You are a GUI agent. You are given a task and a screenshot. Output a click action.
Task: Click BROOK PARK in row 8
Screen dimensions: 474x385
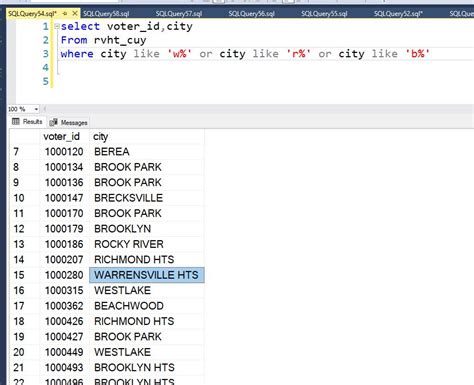pos(147,167)
